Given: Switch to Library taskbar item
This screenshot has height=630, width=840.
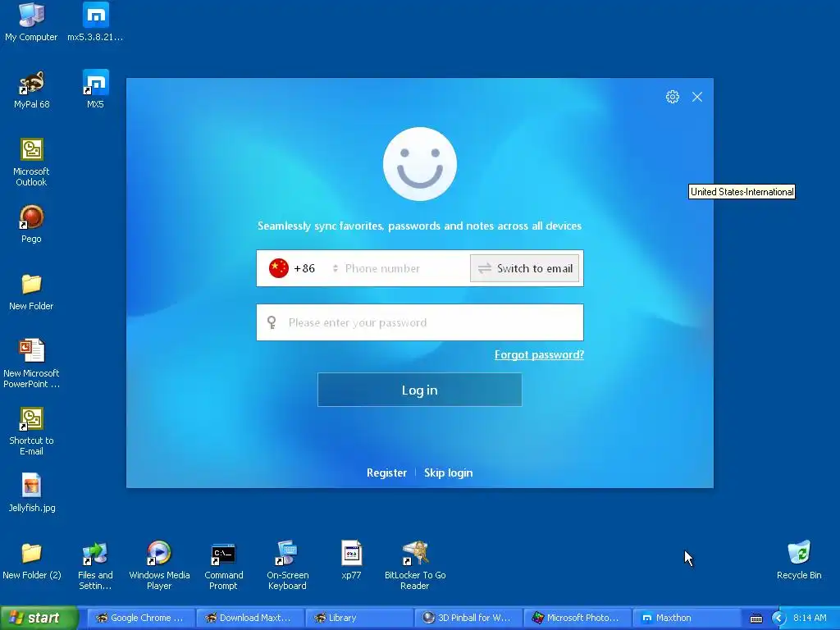Looking at the screenshot, I should coord(359,618).
